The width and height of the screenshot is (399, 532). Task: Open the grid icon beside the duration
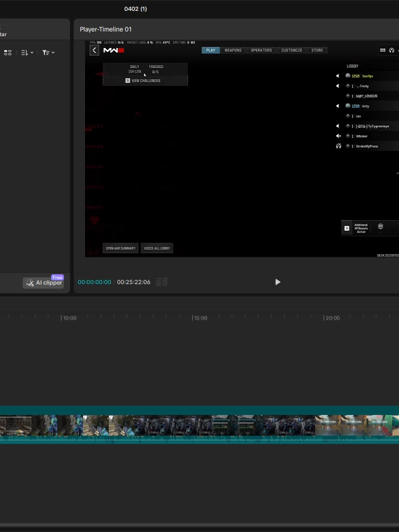point(162,282)
